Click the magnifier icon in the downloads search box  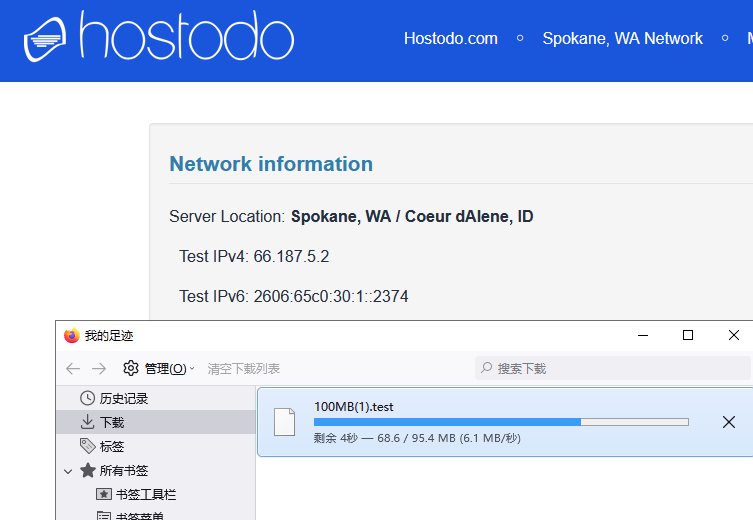point(486,368)
